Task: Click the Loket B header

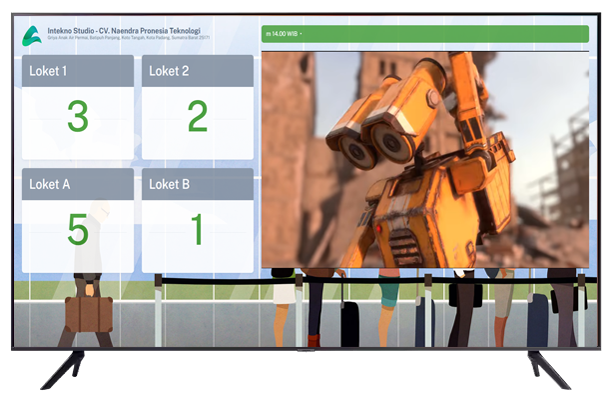Action: coord(197,184)
